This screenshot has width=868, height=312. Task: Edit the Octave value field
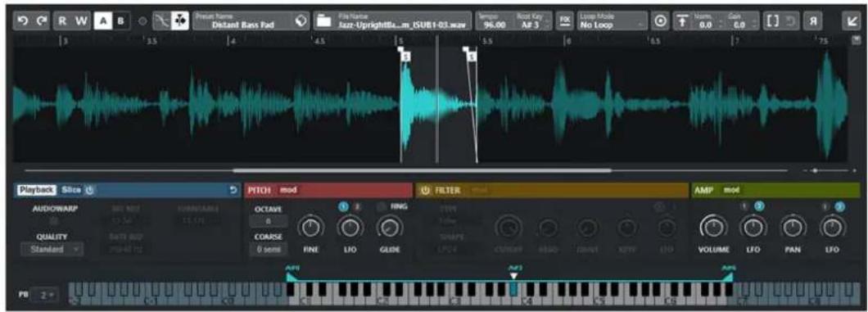click(x=269, y=221)
